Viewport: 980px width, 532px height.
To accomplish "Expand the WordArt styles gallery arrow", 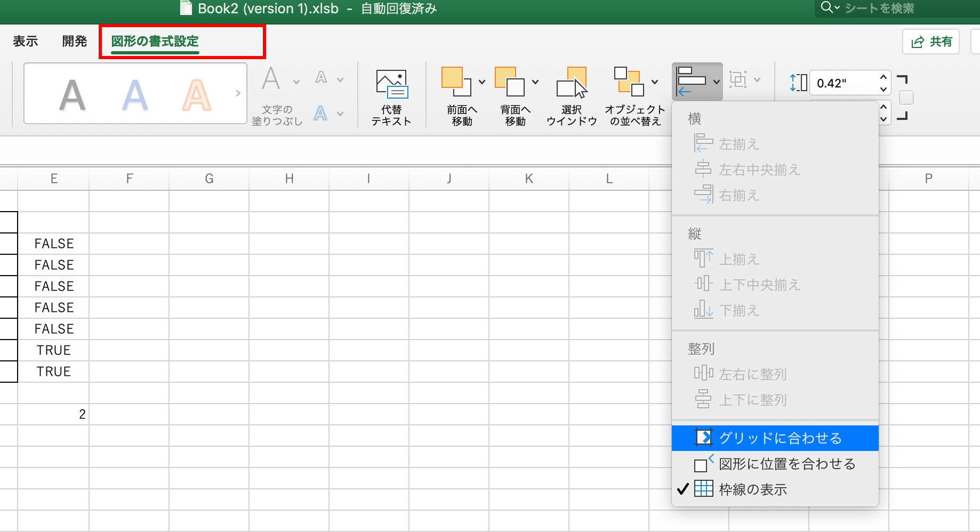I will click(x=238, y=93).
